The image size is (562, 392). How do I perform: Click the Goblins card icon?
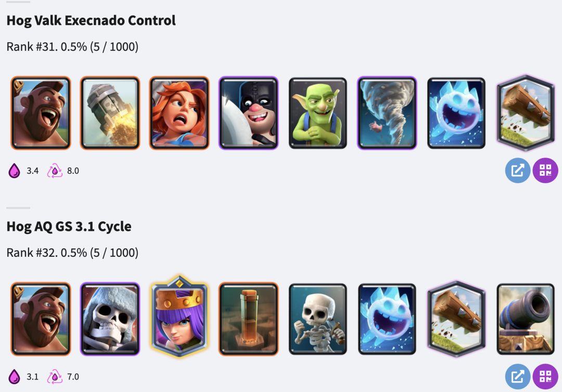318,113
